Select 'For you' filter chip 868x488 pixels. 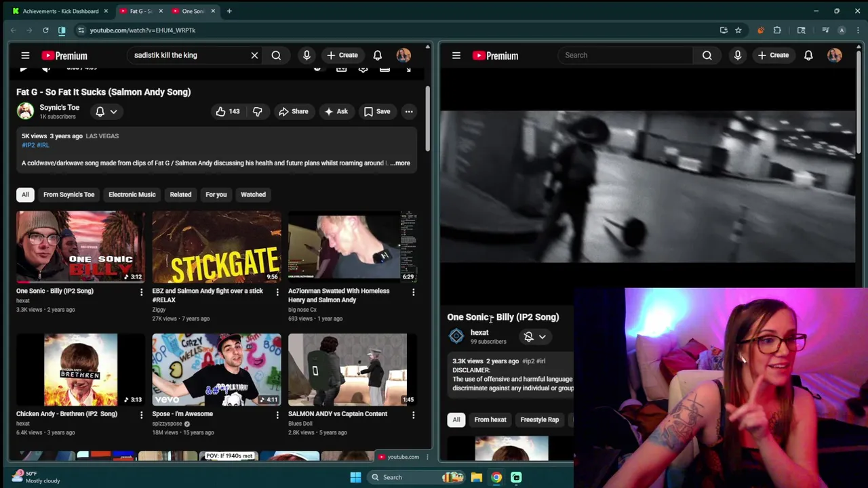[216, 195]
